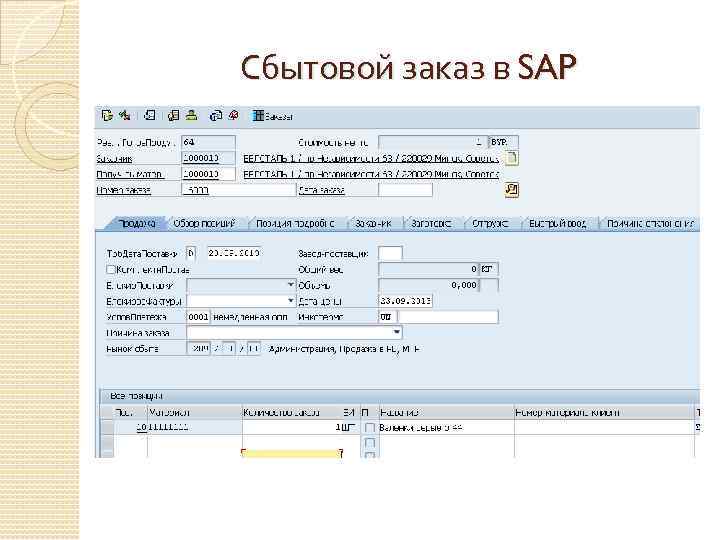Screen dimensions: 720x540
Task: Click the volume unit field beside Объем
Action: coord(489,285)
